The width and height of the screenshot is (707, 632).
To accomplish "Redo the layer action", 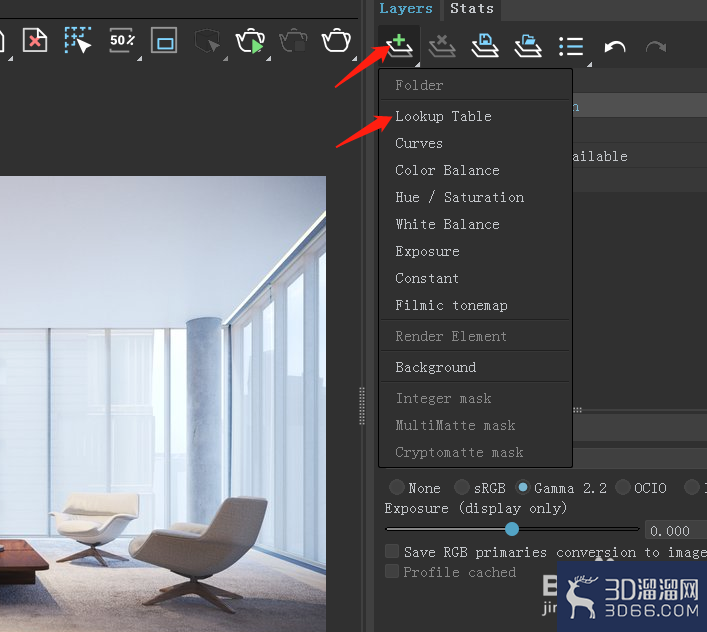I will (x=656, y=46).
